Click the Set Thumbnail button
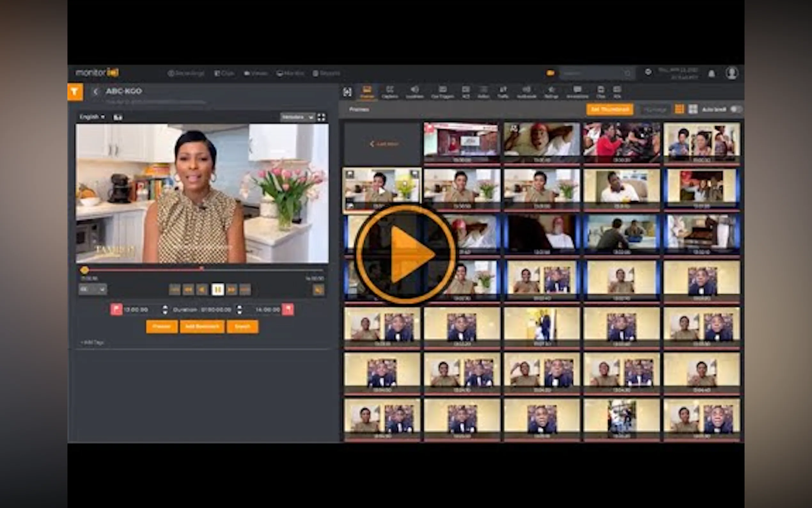812x508 pixels. (610, 109)
